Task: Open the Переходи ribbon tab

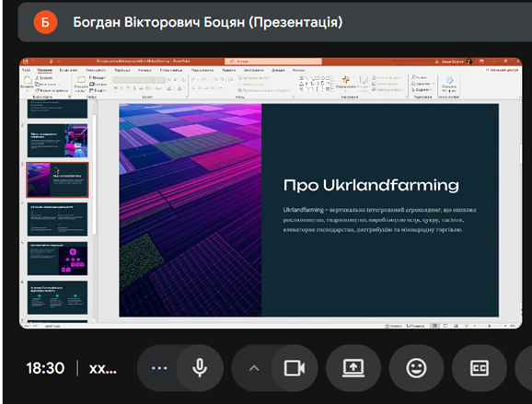Action: coord(121,70)
